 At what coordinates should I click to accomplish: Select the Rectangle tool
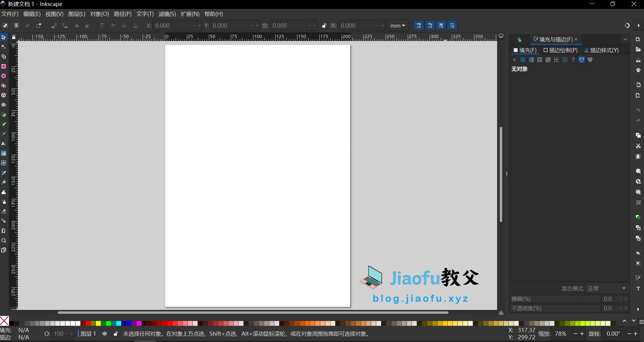point(4,66)
